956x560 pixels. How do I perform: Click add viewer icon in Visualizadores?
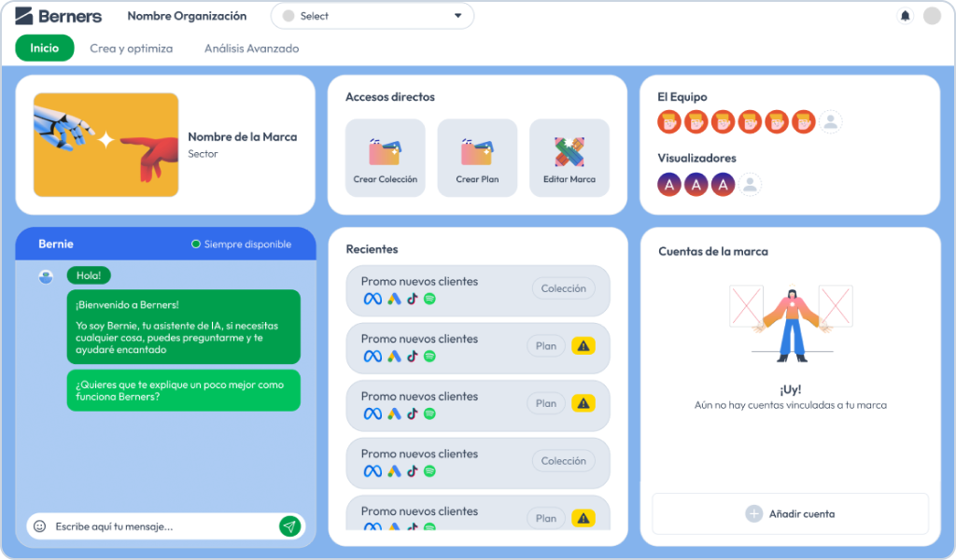click(750, 185)
